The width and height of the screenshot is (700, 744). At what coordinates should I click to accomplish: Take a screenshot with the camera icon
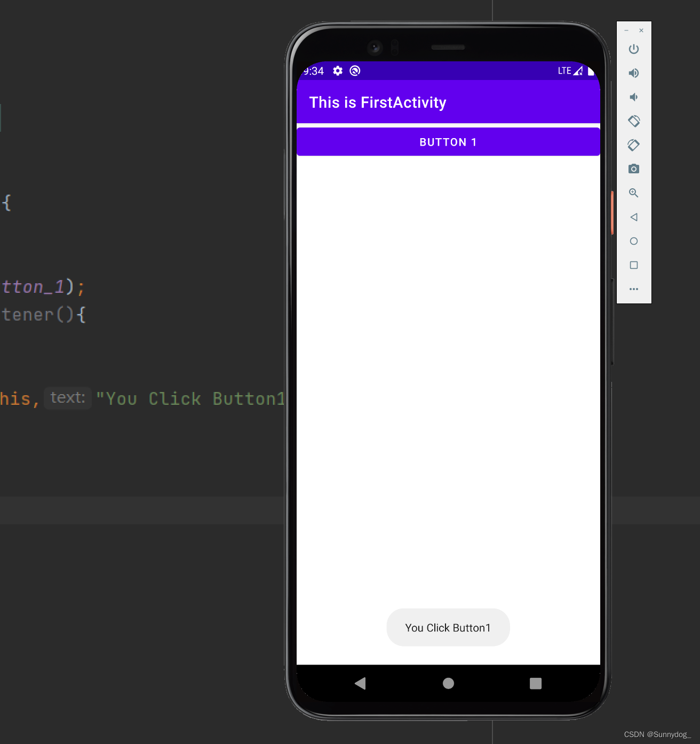coord(634,169)
